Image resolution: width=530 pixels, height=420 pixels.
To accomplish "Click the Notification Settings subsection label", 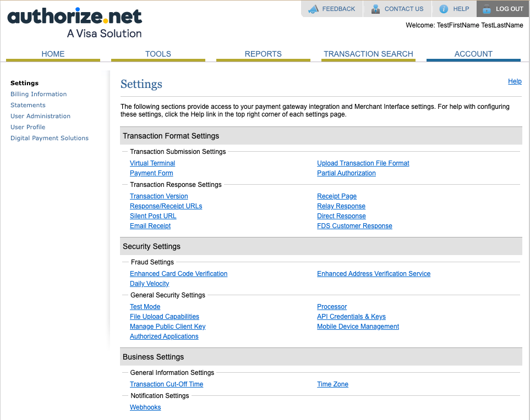I will tap(160, 396).
